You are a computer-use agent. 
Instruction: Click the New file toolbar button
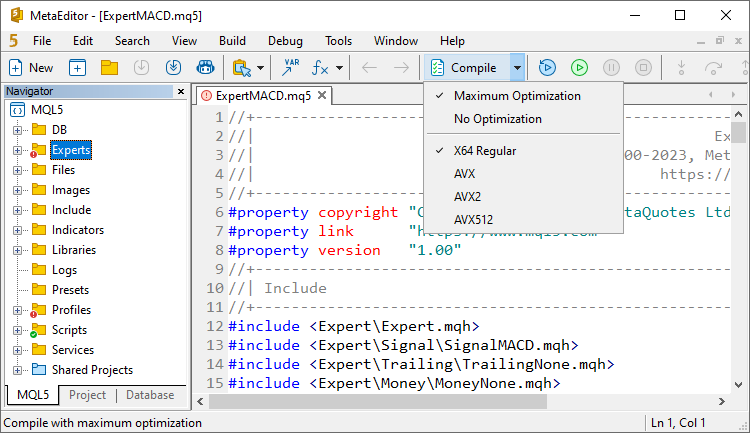pos(31,68)
